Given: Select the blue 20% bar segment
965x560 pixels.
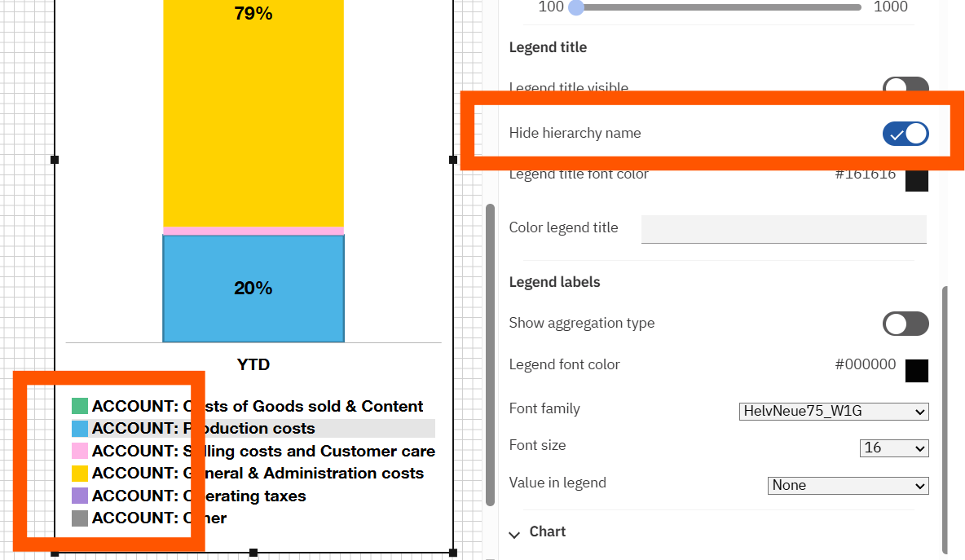Looking at the screenshot, I should pos(253,289).
